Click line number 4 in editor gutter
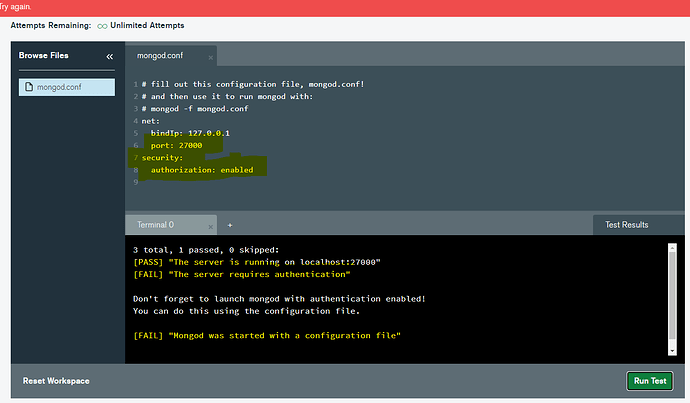The width and height of the screenshot is (690, 403). click(134, 120)
